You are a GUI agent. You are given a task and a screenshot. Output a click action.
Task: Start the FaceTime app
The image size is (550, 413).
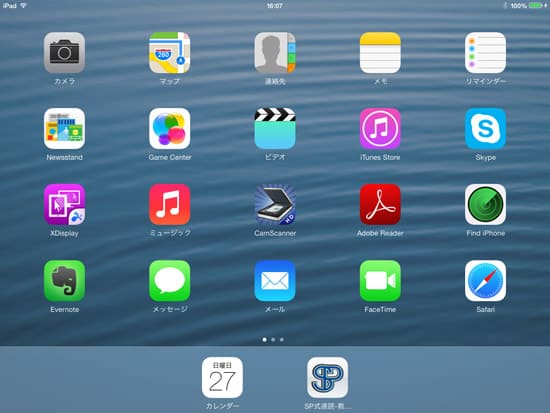380,280
